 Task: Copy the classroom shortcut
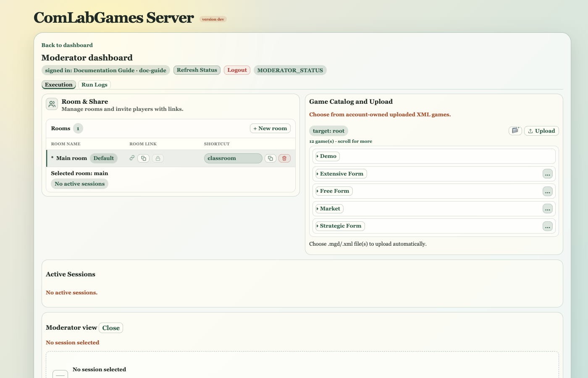(270, 158)
